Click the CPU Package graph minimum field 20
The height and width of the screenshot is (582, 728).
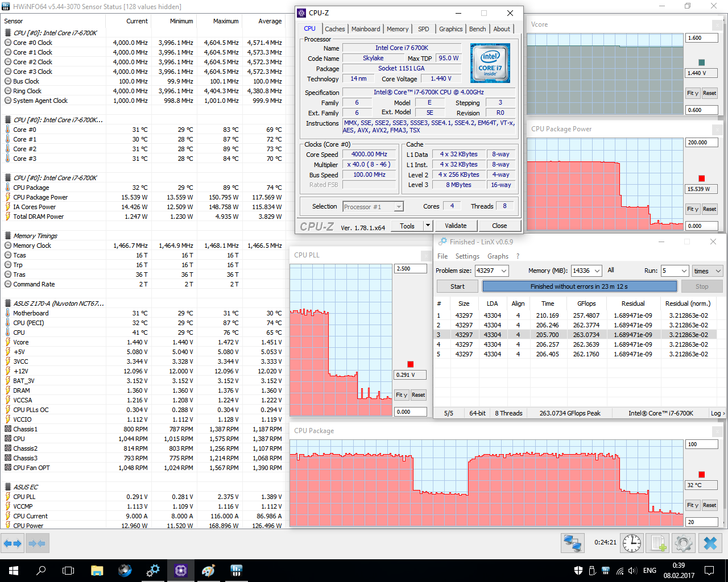tap(702, 522)
